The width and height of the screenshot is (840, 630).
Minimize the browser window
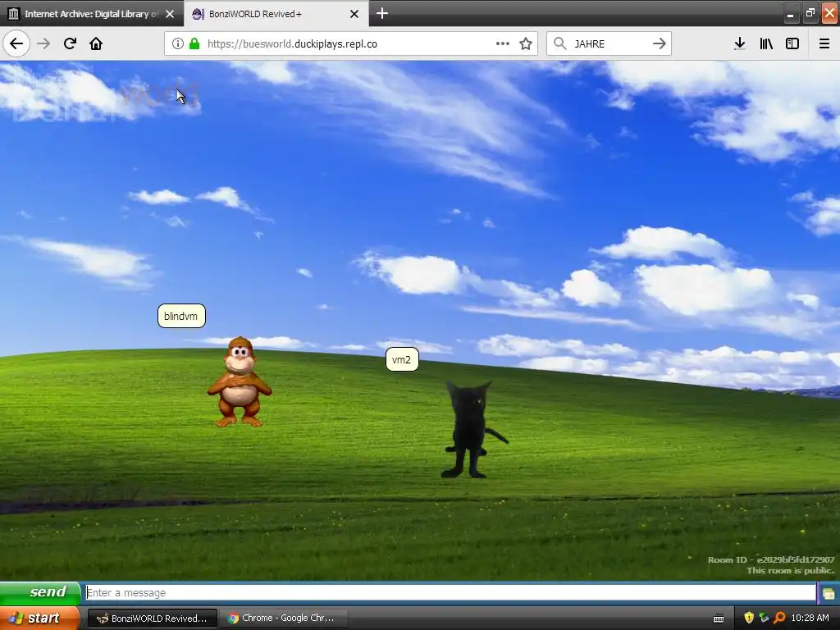pos(790,14)
